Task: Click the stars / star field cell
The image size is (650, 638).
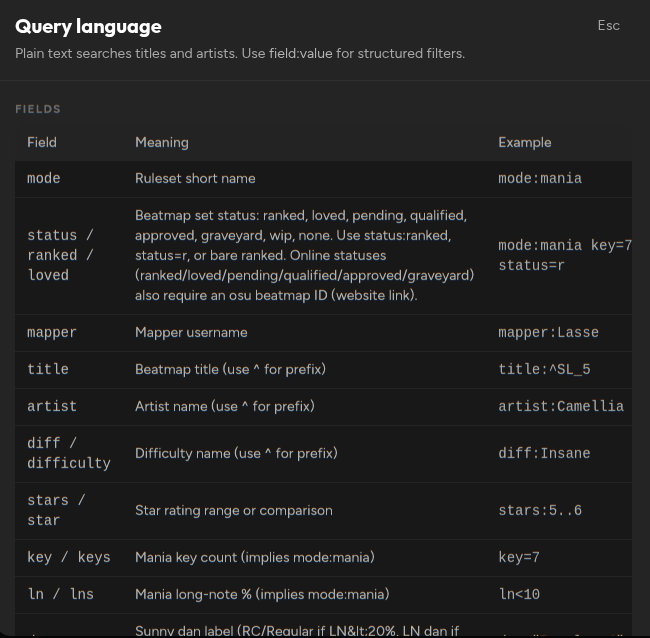Action: pos(56,510)
